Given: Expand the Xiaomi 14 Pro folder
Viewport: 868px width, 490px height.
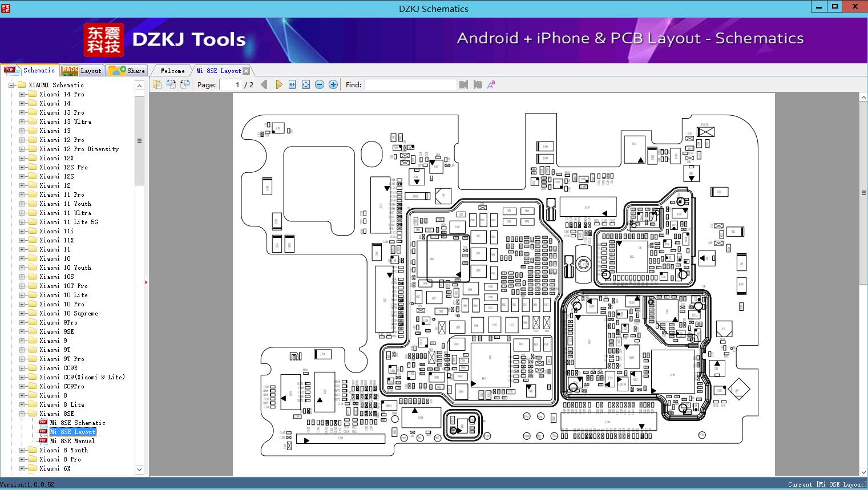Looking at the screenshot, I should (x=22, y=94).
